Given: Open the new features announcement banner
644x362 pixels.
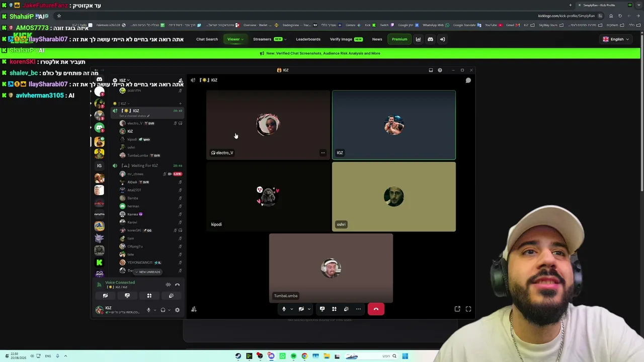Looking at the screenshot, I should pyautogui.click(x=320, y=53).
